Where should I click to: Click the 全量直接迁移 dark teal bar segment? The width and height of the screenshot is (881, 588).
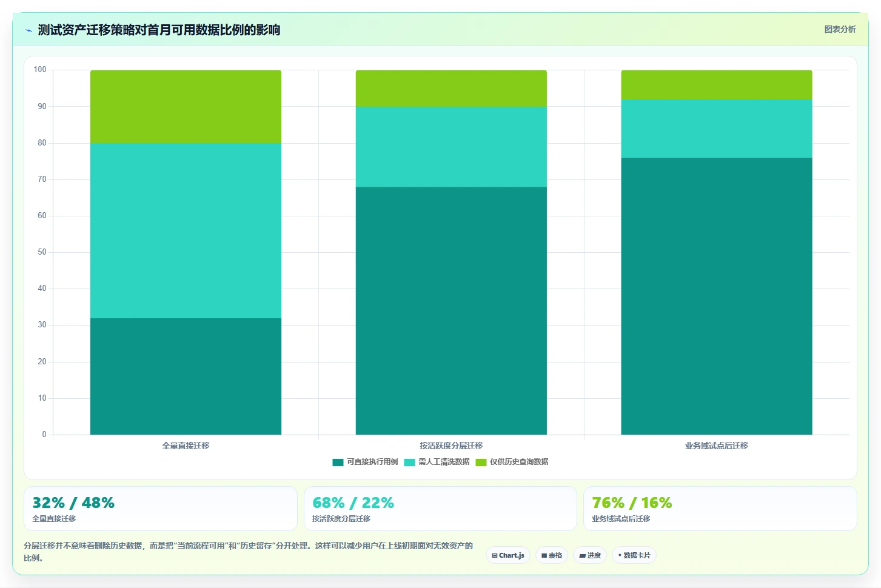pos(186,376)
